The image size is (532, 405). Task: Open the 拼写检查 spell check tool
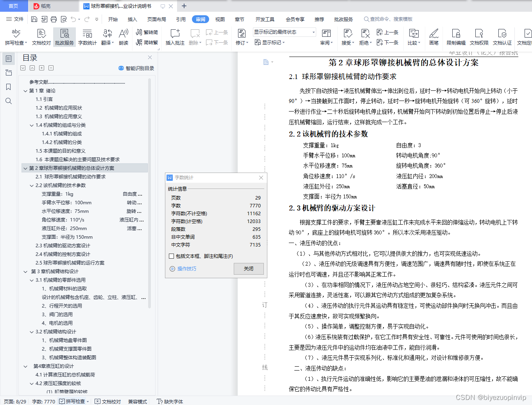(16, 37)
